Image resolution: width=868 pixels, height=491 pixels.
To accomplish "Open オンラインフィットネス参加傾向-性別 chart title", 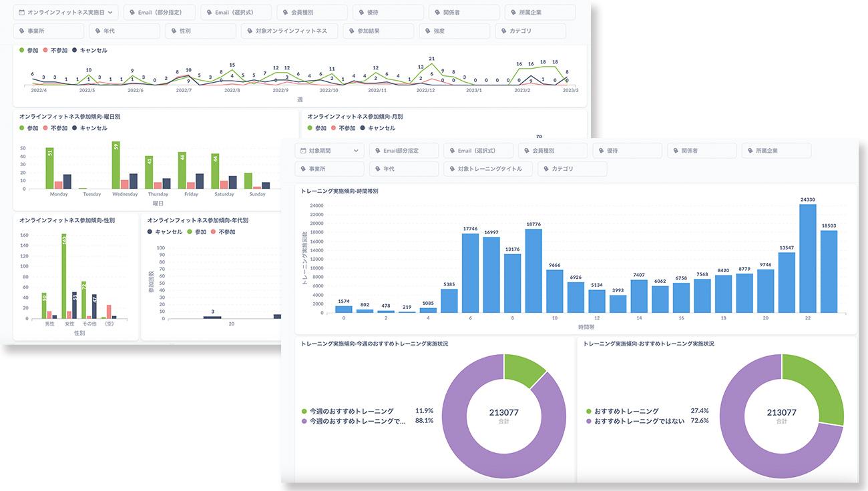I will (67, 220).
